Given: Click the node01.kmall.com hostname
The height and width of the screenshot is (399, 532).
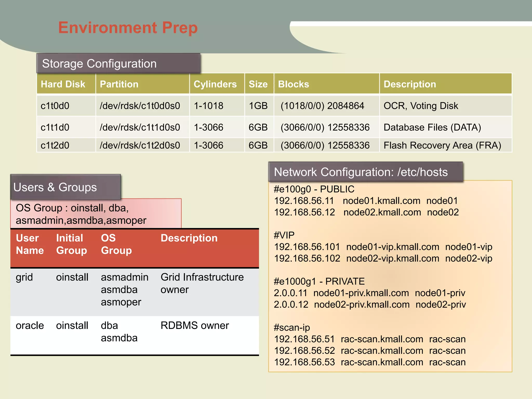Looking at the screenshot, I should 382,201.
